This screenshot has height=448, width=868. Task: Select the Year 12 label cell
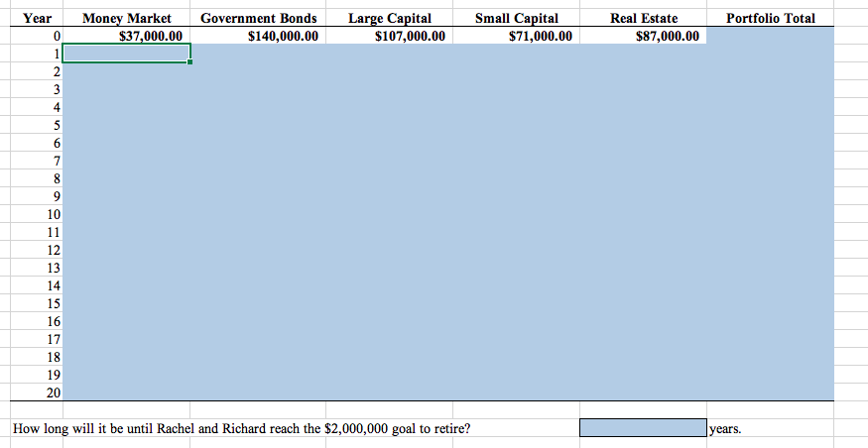(37, 250)
